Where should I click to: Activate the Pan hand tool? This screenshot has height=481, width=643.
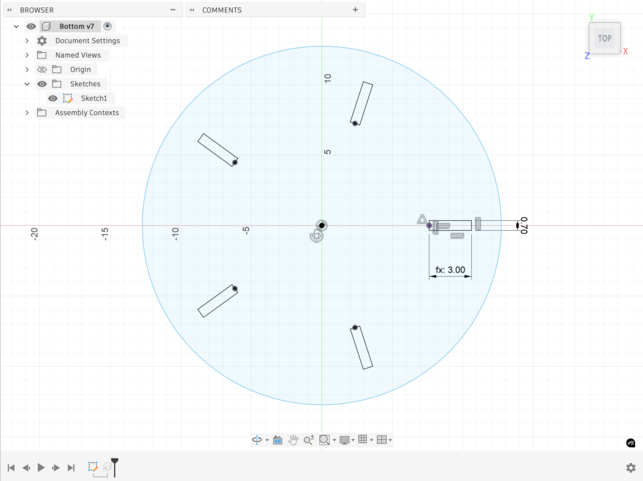tap(293, 440)
